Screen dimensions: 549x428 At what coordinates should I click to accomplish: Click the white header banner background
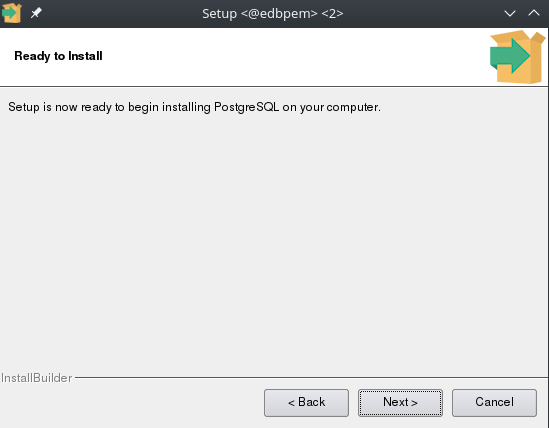pos(280,57)
